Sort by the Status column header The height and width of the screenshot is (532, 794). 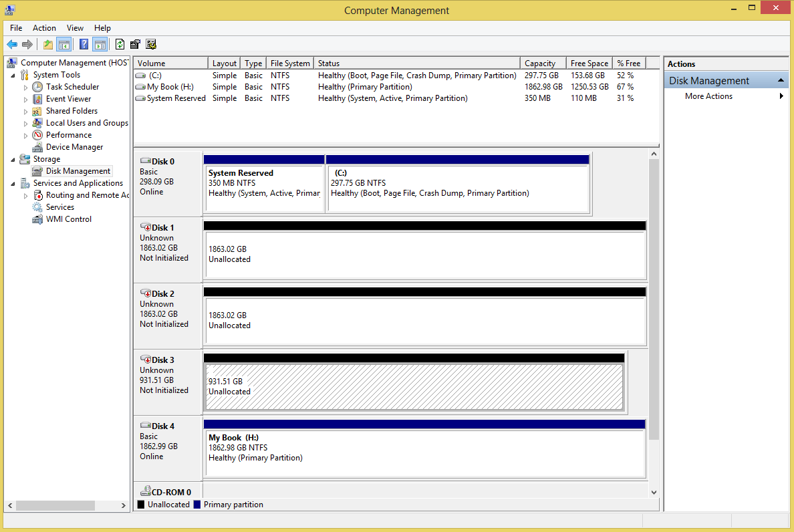(417, 63)
